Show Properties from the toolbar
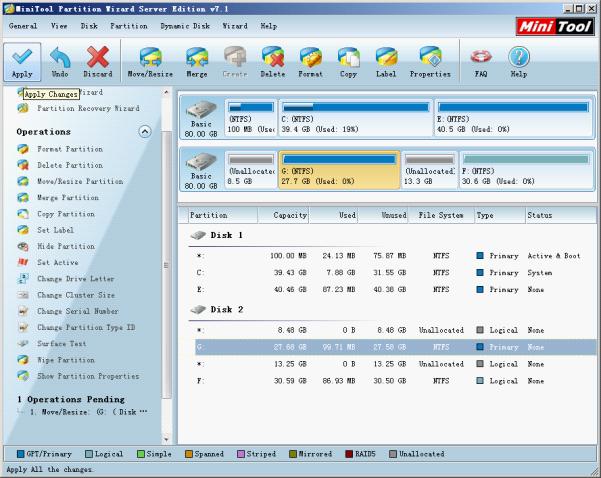Viewport: 601px width, 478px height. point(430,62)
